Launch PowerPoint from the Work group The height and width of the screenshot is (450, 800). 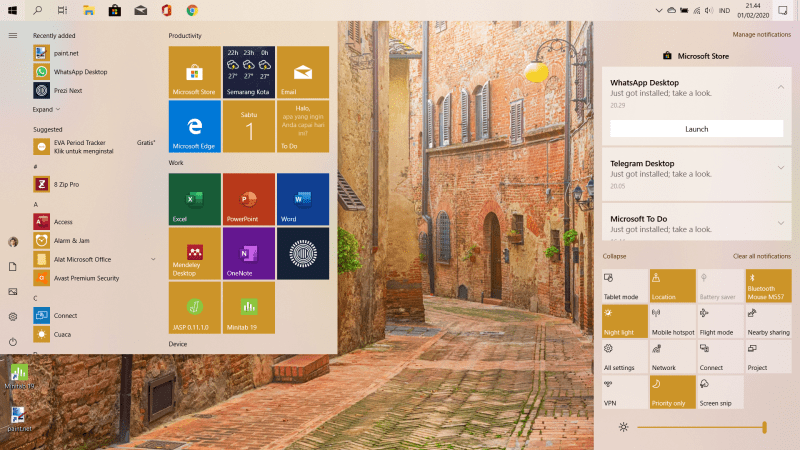(x=248, y=198)
